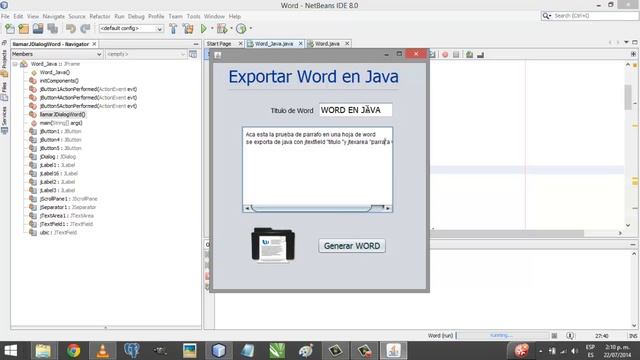Switch to the Start Page tab
Image resolution: width=640 pixels, height=360 pixels.
coord(219,44)
